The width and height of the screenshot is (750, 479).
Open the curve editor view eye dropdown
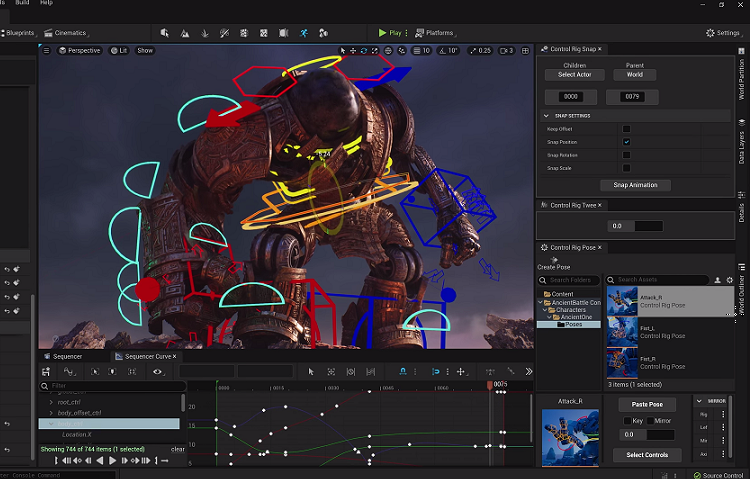pyautogui.click(x=159, y=372)
